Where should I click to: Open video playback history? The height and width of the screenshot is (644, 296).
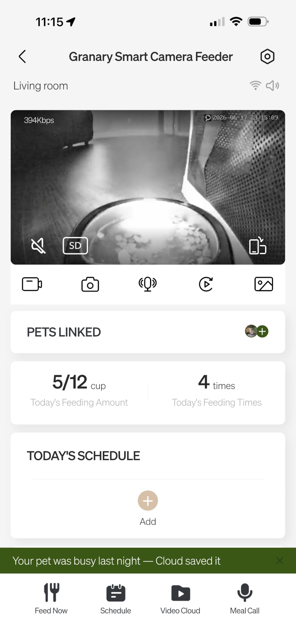206,284
